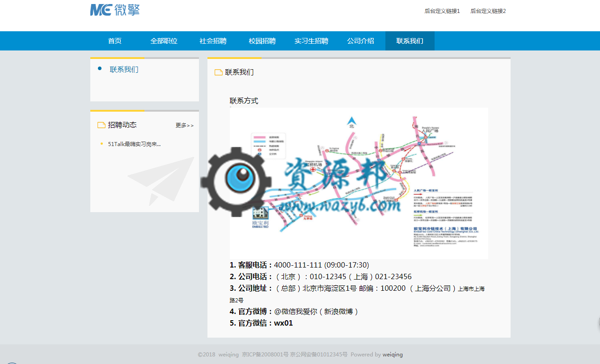Open the 公司介绍 nav item
Image resolution: width=600 pixels, height=364 pixels.
tap(361, 41)
